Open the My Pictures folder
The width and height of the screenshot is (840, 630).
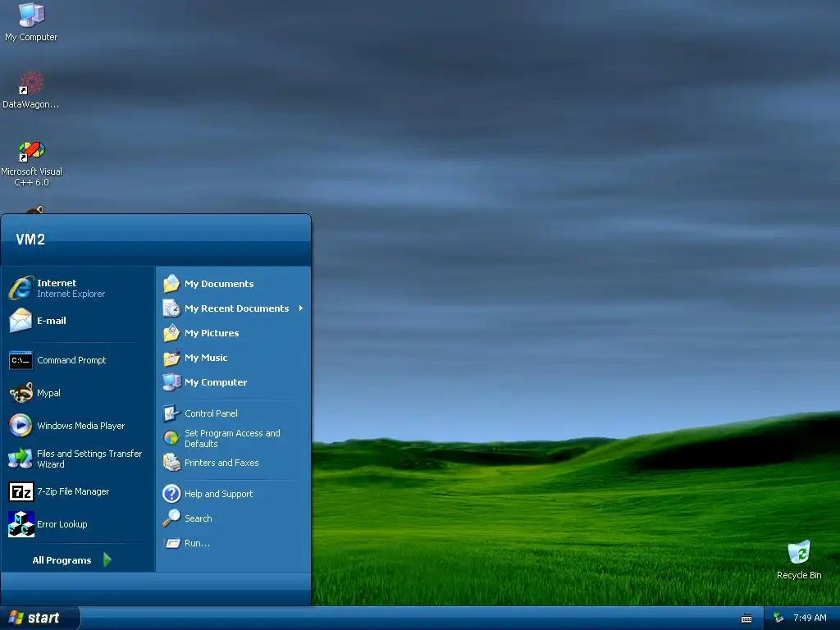pos(232,333)
